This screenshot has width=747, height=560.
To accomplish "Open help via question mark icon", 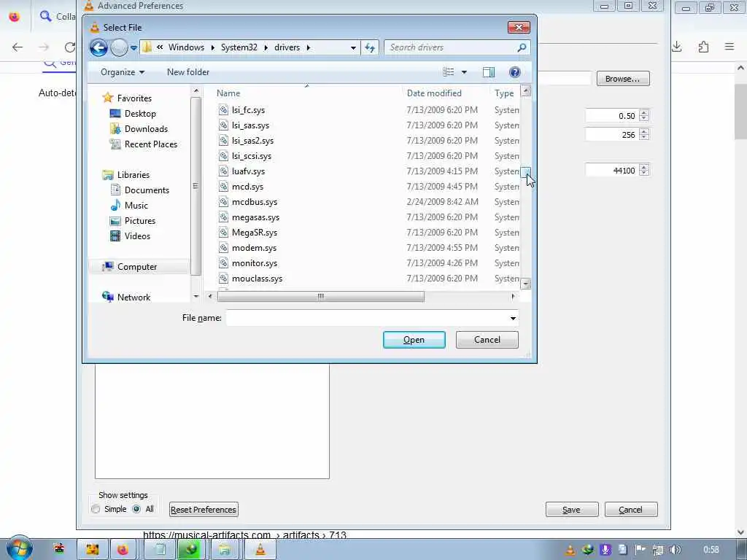I will point(514,72).
